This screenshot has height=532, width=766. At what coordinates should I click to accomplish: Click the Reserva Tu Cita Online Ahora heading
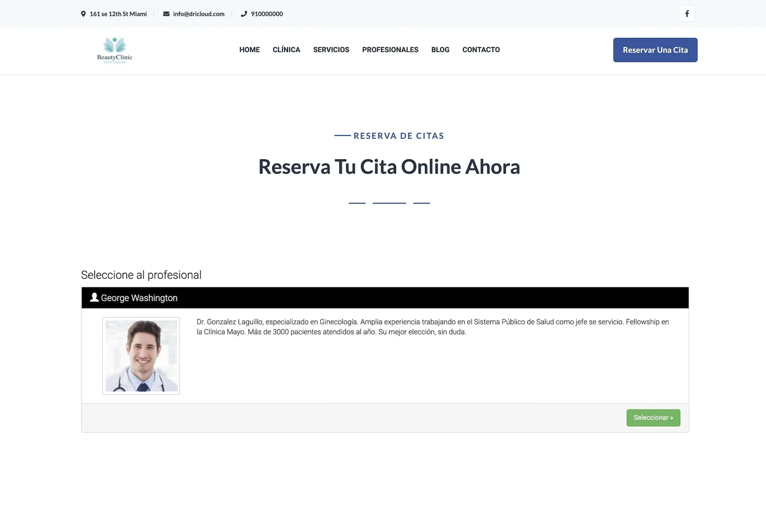(x=389, y=167)
